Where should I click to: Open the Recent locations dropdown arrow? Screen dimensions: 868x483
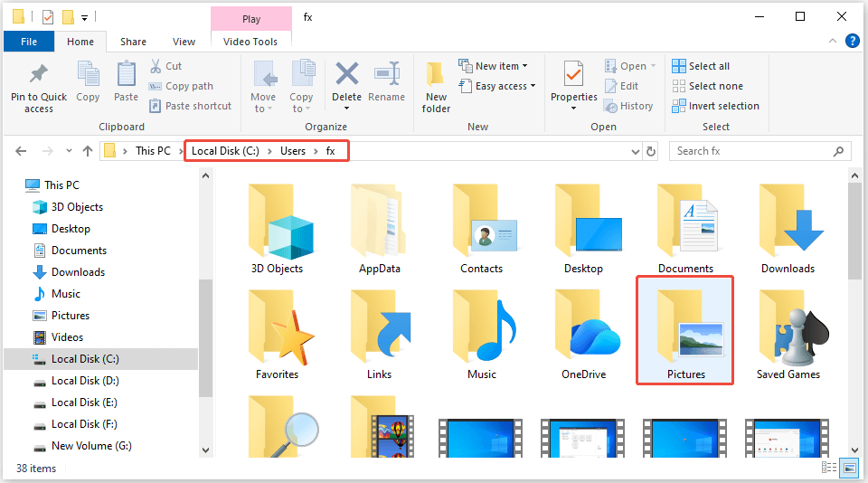[x=69, y=151]
